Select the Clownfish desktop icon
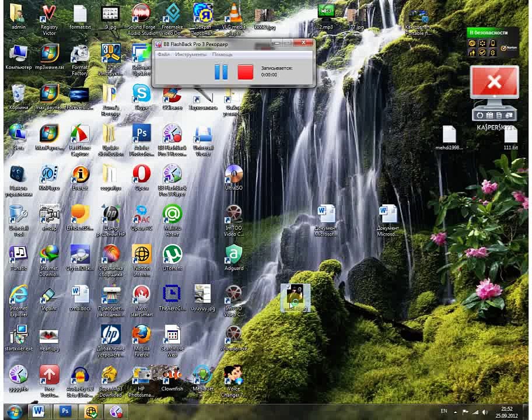This screenshot has height=420, width=532. pyautogui.click(x=172, y=378)
